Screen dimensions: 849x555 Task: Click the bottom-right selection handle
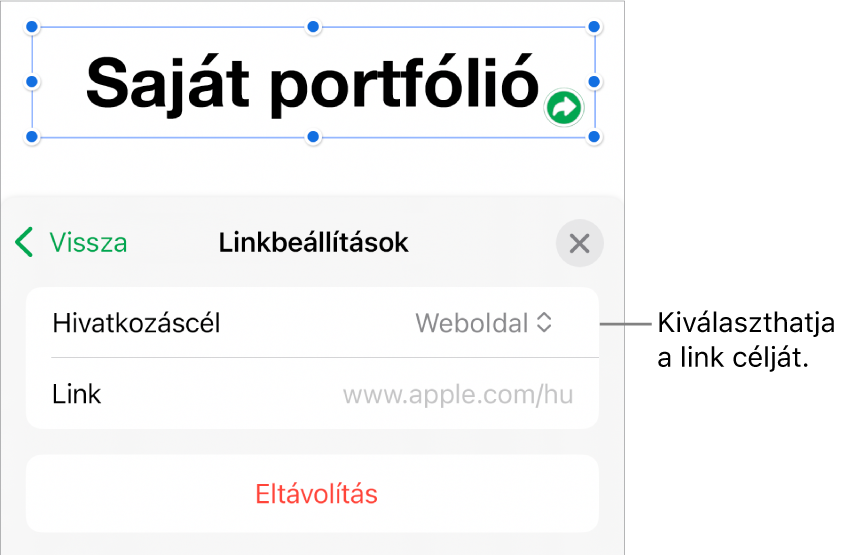pos(594,137)
